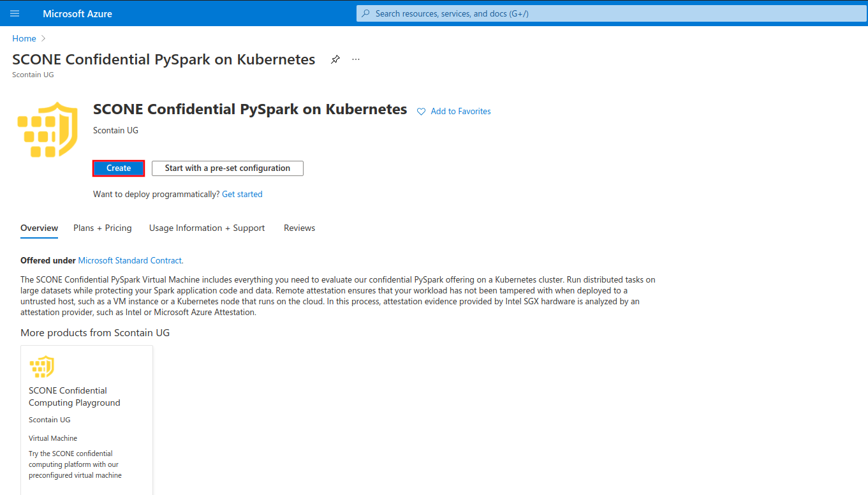Screen dimensions: 868x495
Task: Switch to Usage Information + Support tab
Action: [x=207, y=228]
